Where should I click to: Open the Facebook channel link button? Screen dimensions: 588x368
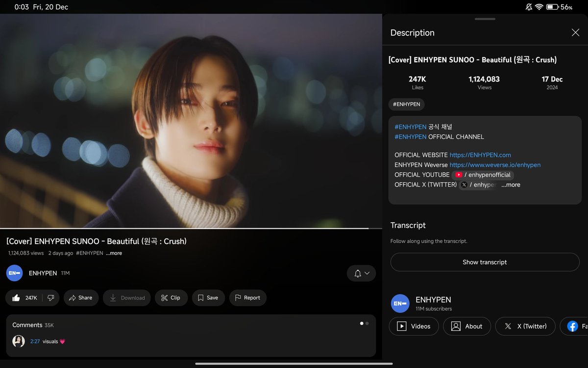pyautogui.click(x=574, y=326)
